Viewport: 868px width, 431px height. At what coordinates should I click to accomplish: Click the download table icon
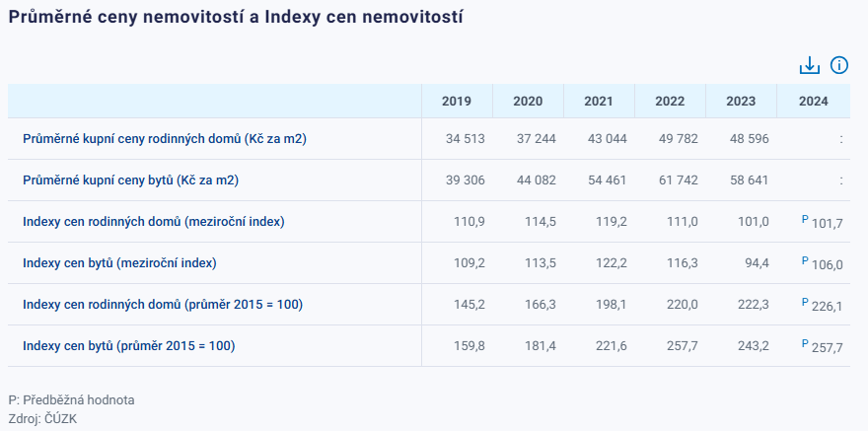click(x=809, y=65)
